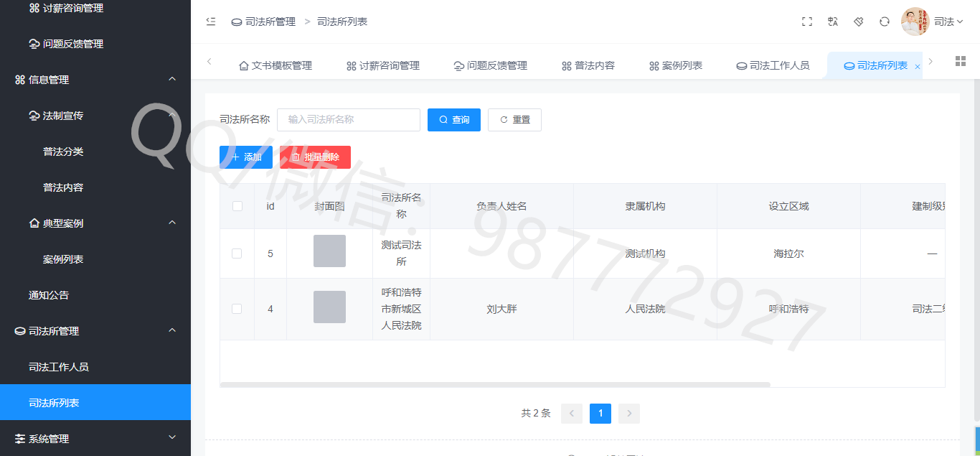
Task: Switch to the 案例列表 tab
Action: 675,65
